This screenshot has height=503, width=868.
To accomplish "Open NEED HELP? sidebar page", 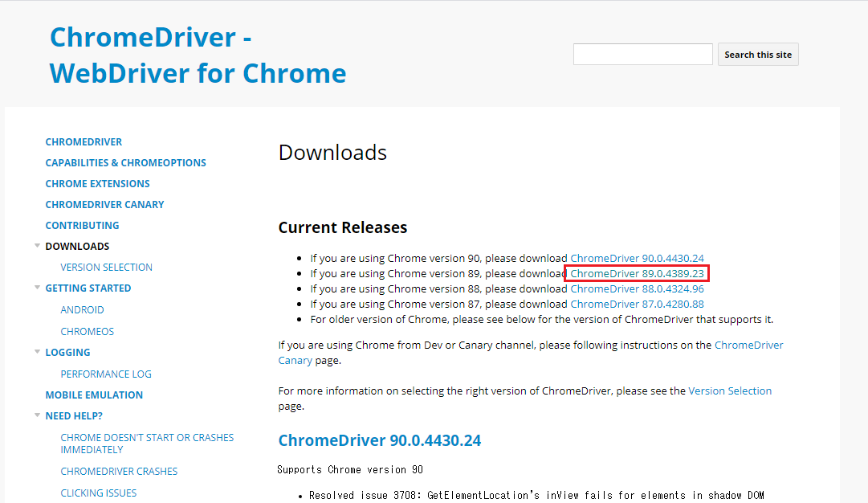I will (x=74, y=416).
